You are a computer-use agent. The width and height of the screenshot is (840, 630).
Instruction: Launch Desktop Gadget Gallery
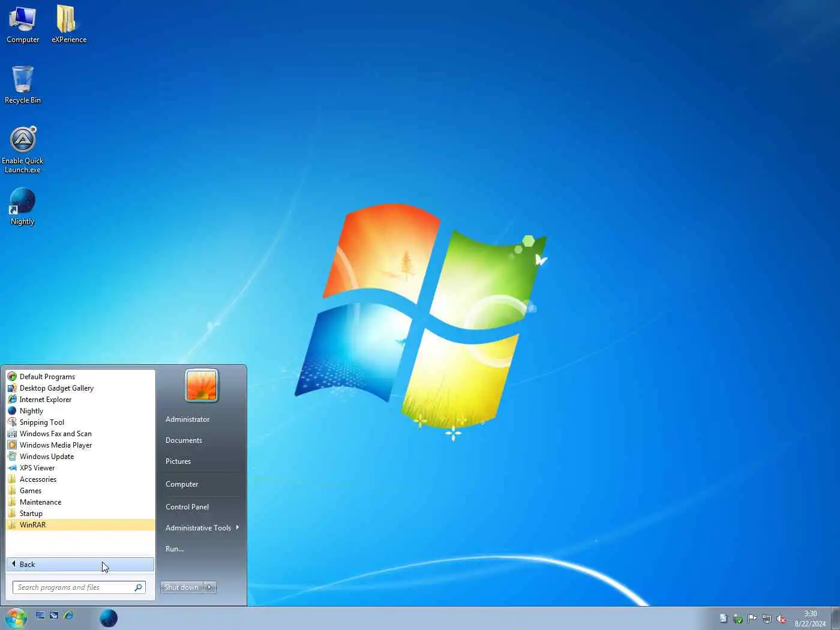tap(80, 388)
